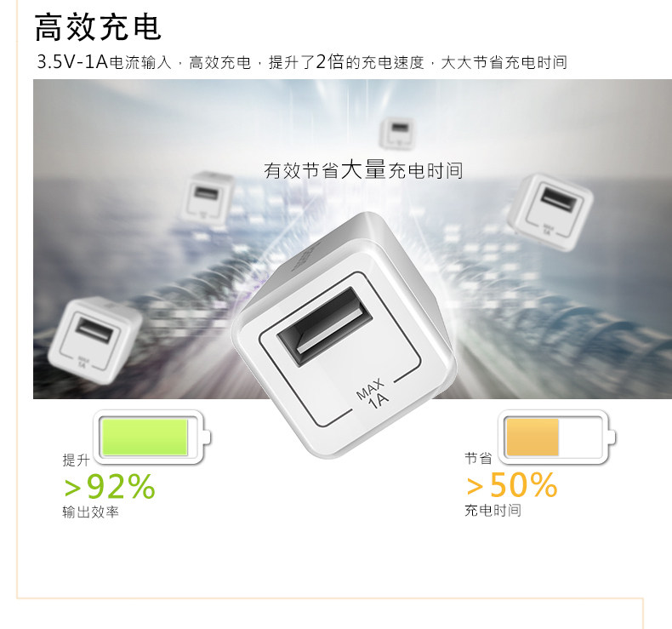Click the green full battery icon
This screenshot has width=672, height=629.
152,437
